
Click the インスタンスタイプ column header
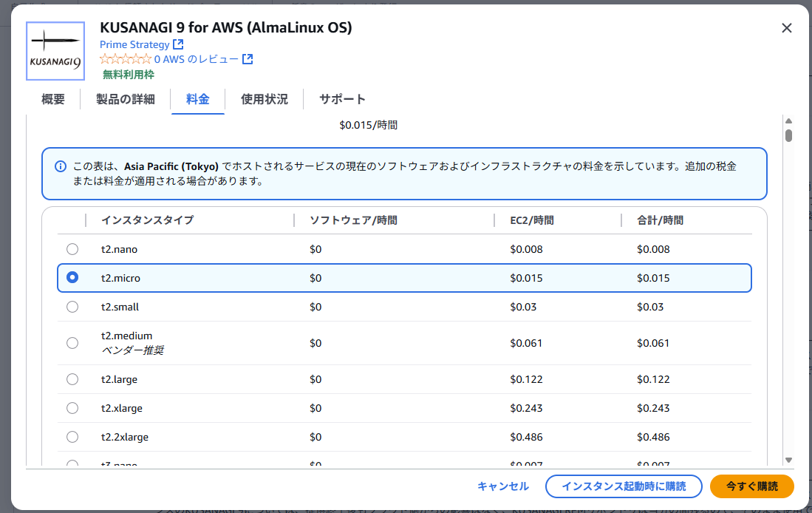(147, 220)
